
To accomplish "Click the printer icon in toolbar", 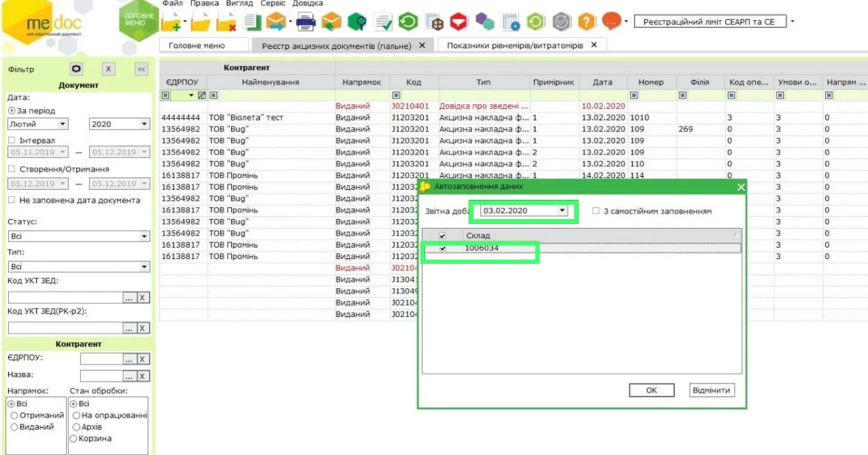I will pyautogui.click(x=306, y=22).
